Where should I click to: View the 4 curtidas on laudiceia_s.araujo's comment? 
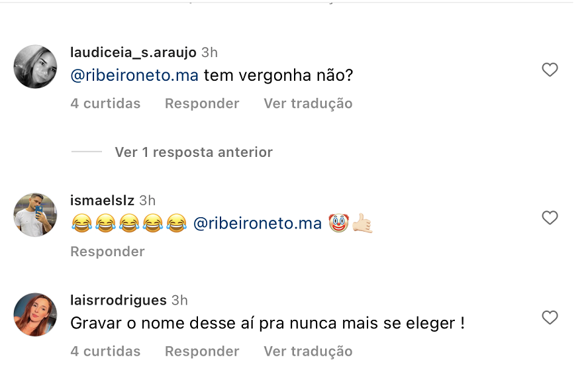(105, 103)
